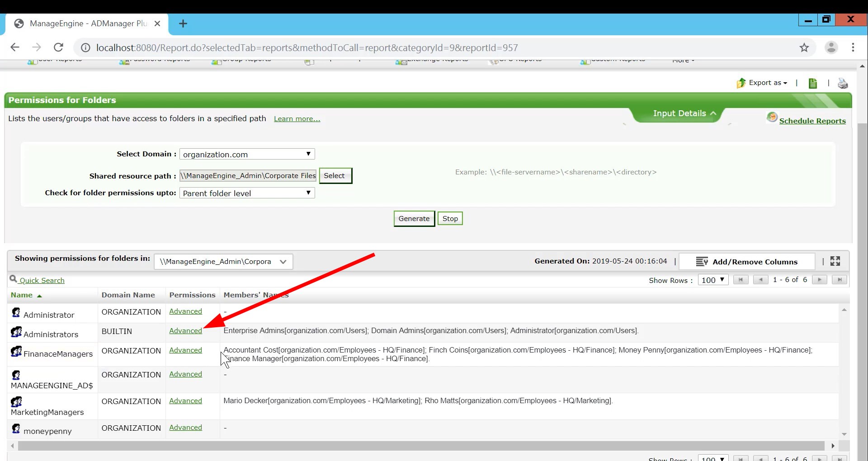868x461 pixels.
Task: Click the Schedule Reports clock icon
Action: pos(772,118)
